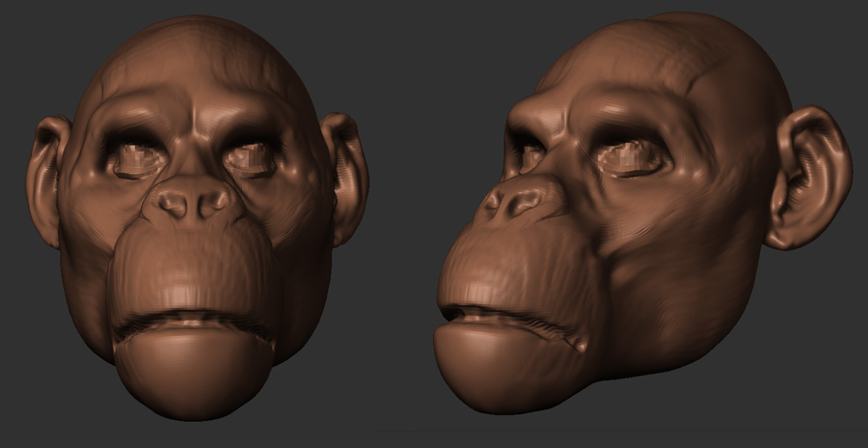This screenshot has width=868, height=448.
Task: Click the three-quarter-view head's nearer eye
Action: coord(632,156)
